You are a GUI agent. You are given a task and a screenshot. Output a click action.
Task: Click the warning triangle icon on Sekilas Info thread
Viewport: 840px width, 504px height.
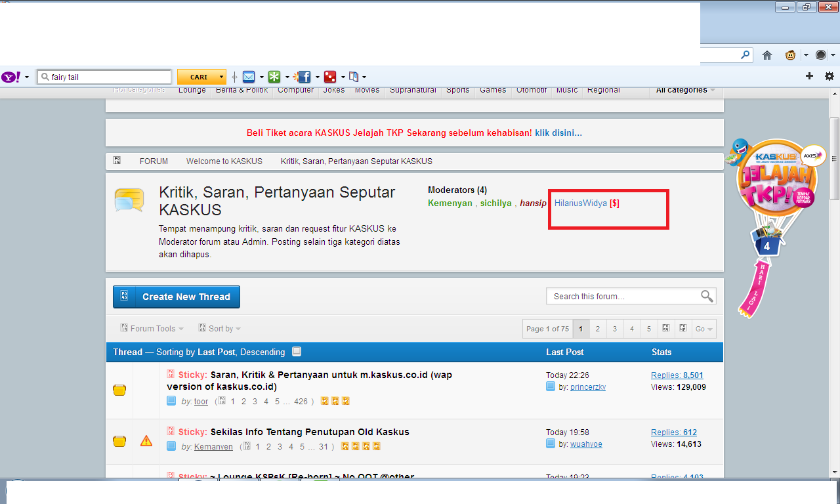click(x=146, y=441)
